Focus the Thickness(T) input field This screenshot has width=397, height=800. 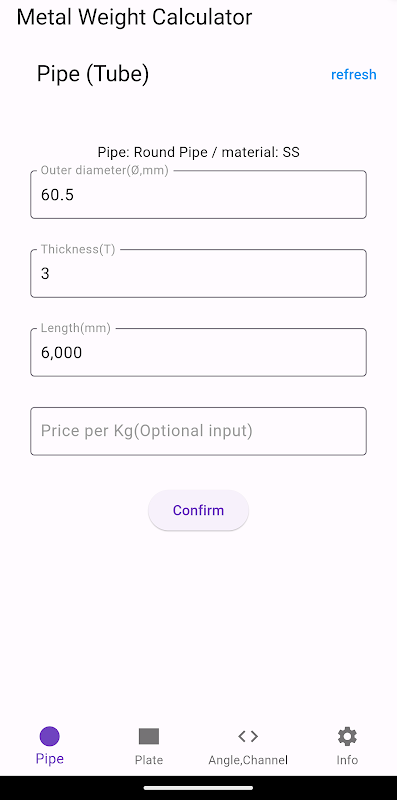pyautogui.click(x=198, y=273)
